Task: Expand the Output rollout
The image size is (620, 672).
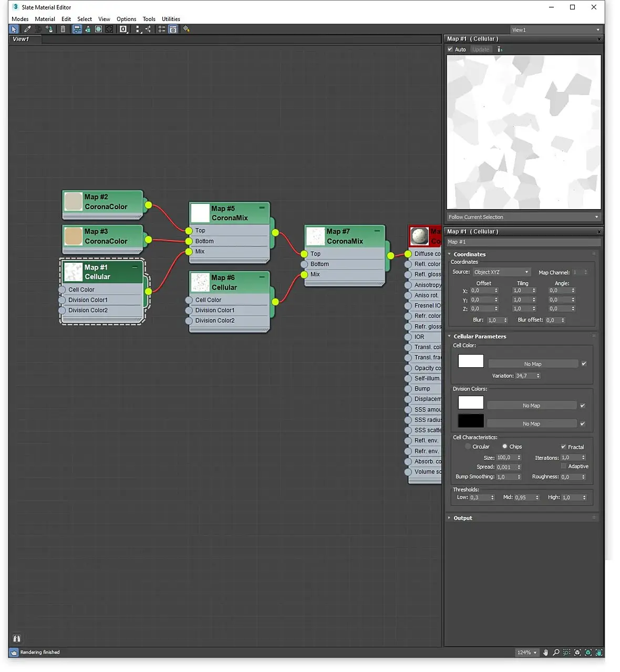Action: tap(462, 518)
